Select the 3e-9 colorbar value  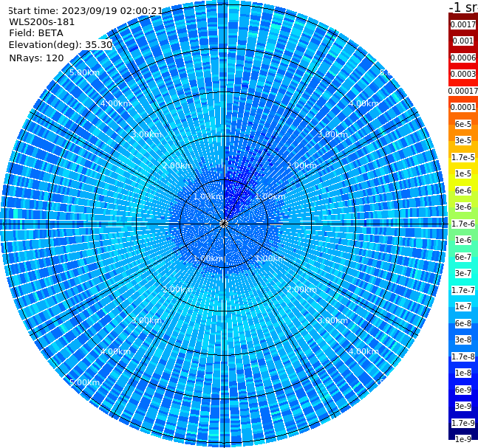463,406
